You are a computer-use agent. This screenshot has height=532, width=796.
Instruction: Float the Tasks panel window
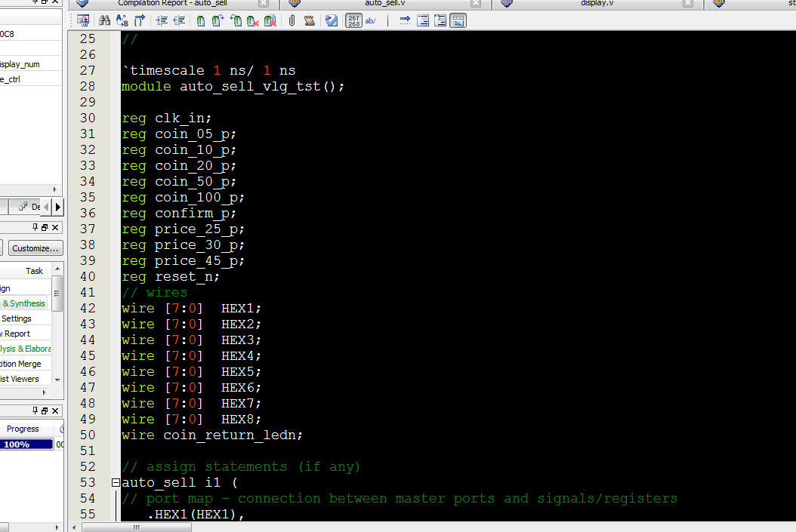45,227
